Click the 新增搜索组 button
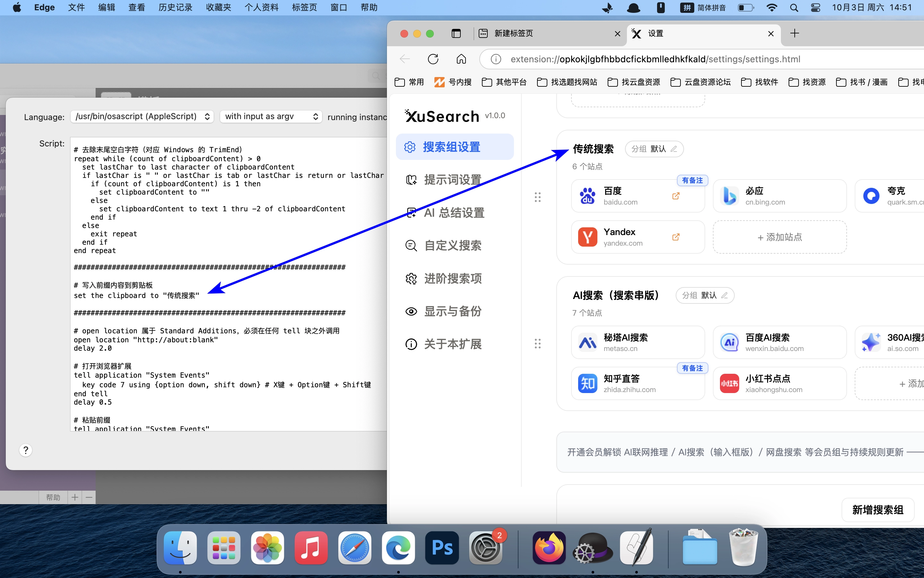This screenshot has height=578, width=924. pos(878,510)
